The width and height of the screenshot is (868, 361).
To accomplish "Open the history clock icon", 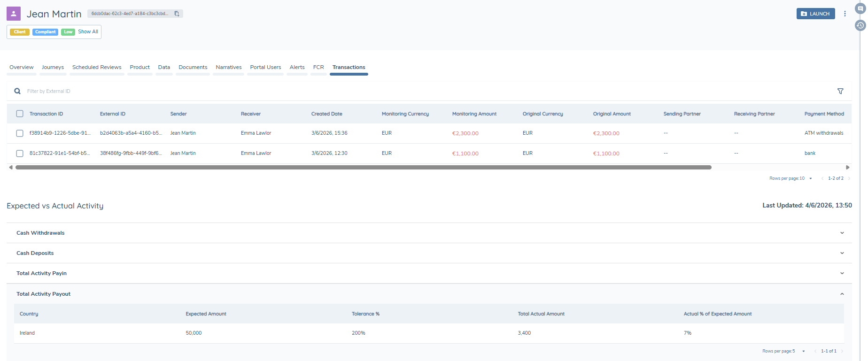I will (x=860, y=25).
